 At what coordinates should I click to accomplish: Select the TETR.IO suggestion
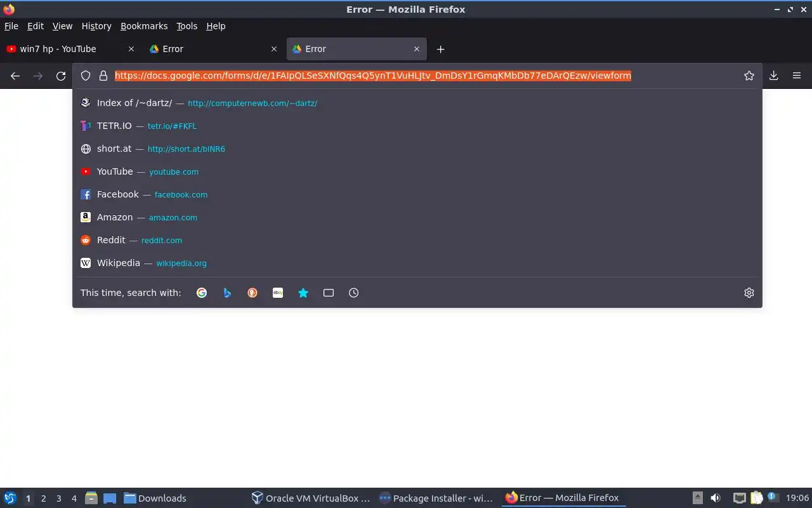pos(417,126)
